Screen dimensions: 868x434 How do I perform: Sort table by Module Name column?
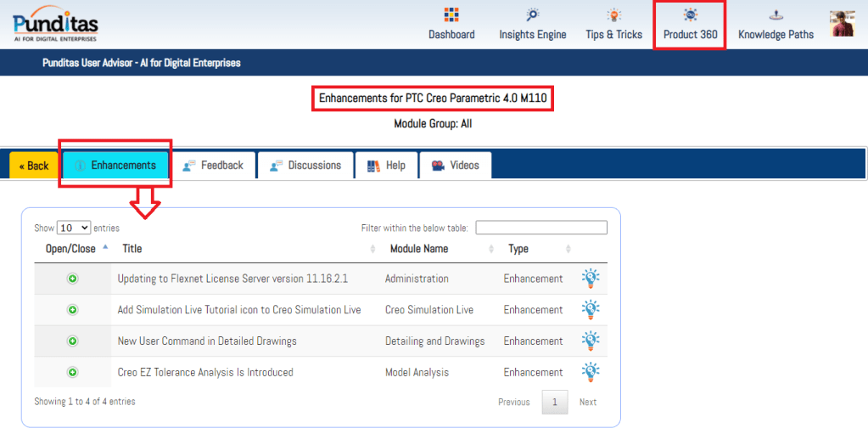point(419,249)
